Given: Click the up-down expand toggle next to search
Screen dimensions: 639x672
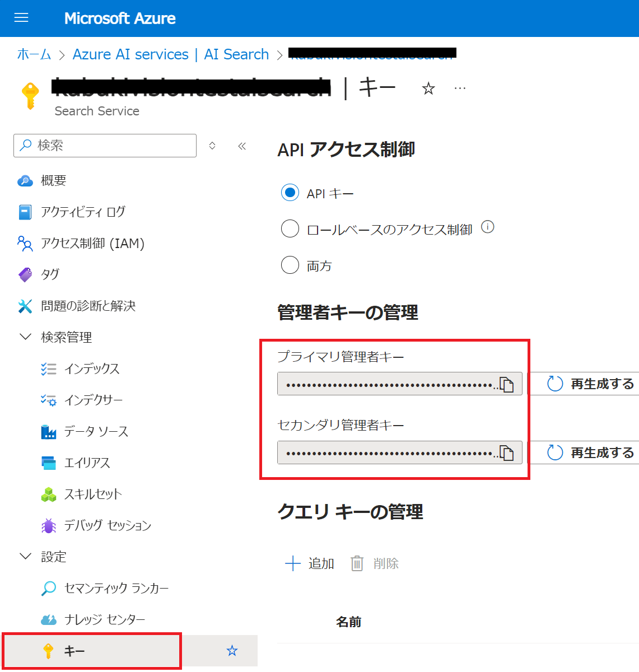Looking at the screenshot, I should tap(212, 146).
